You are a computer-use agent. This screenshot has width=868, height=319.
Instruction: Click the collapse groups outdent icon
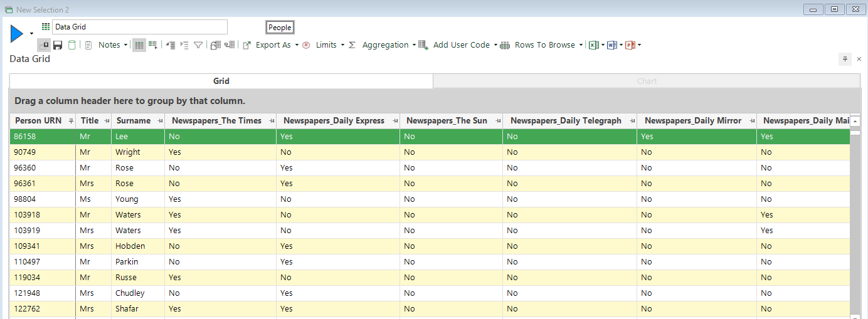click(171, 45)
